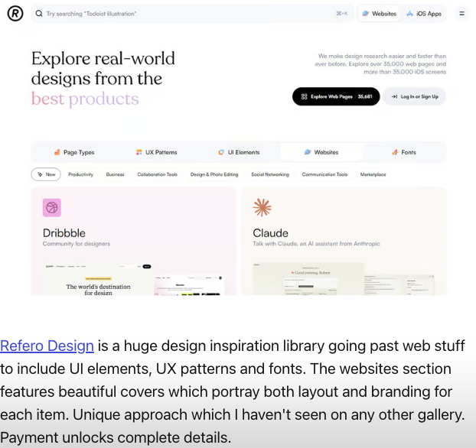This screenshot has width=476, height=448.
Task: Click the search magnifier icon
Action: pos(39,14)
